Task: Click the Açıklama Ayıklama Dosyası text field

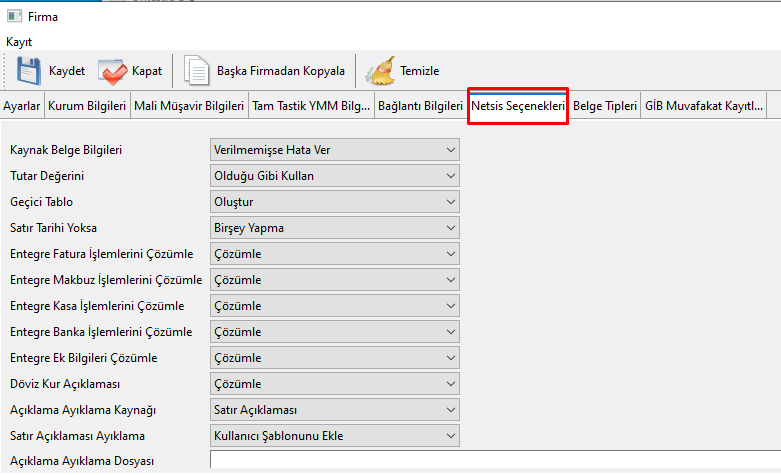Action: (x=494, y=461)
